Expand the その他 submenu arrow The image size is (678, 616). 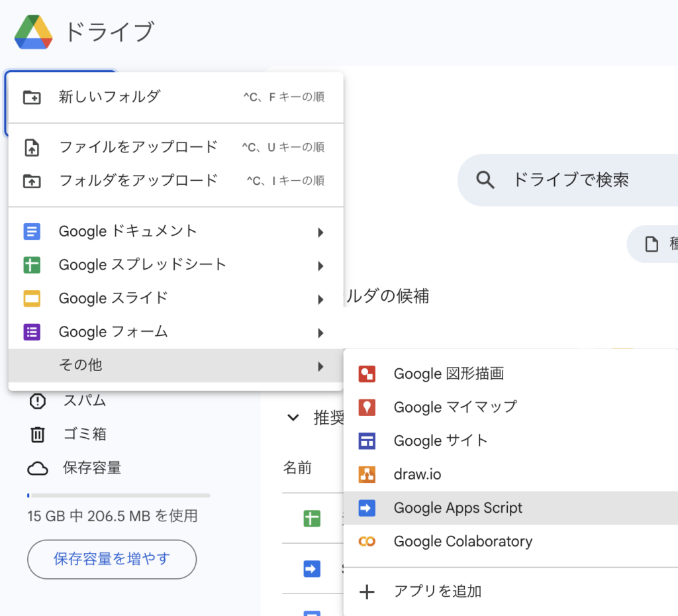pos(320,367)
